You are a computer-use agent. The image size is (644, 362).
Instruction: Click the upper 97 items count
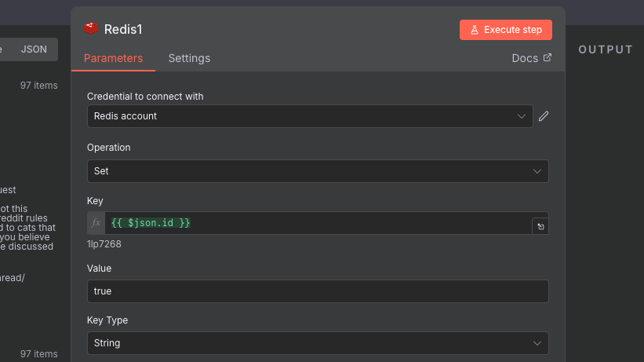[x=39, y=86]
